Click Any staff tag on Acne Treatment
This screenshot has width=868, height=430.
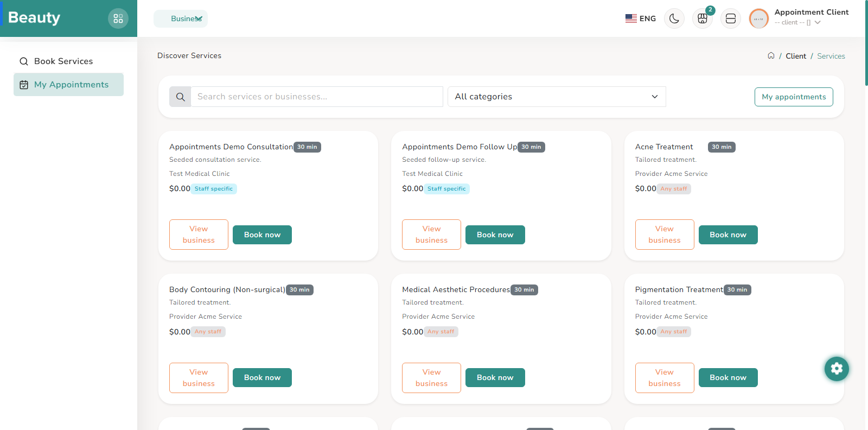674,189
